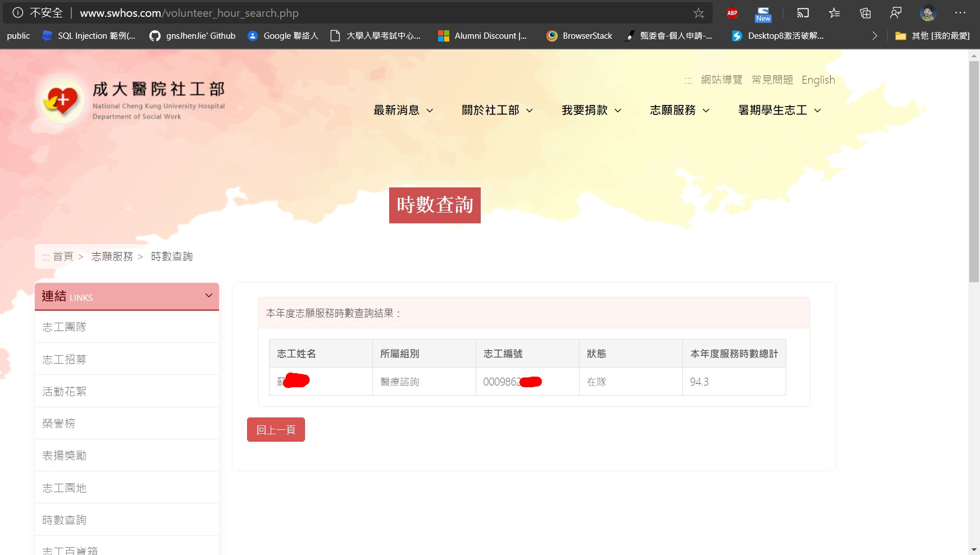Expand 我要捐款 menu
The height and width of the screenshot is (555, 980).
coord(592,110)
